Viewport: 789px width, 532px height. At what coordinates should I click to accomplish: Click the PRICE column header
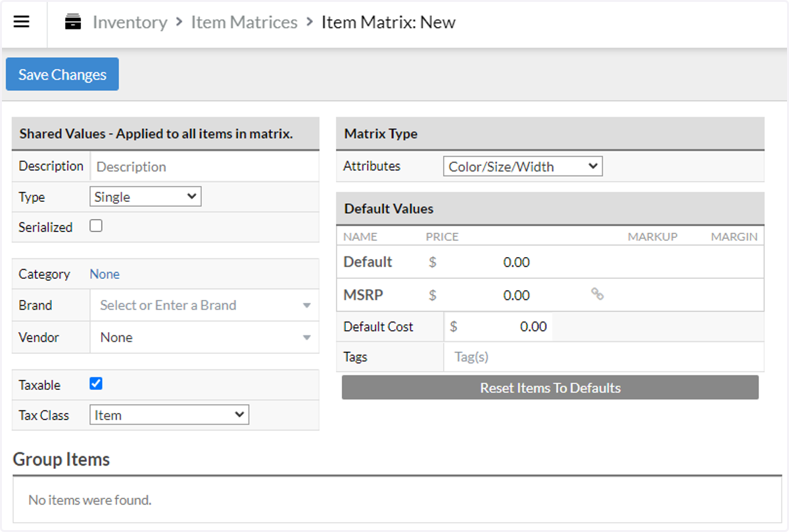coord(442,237)
